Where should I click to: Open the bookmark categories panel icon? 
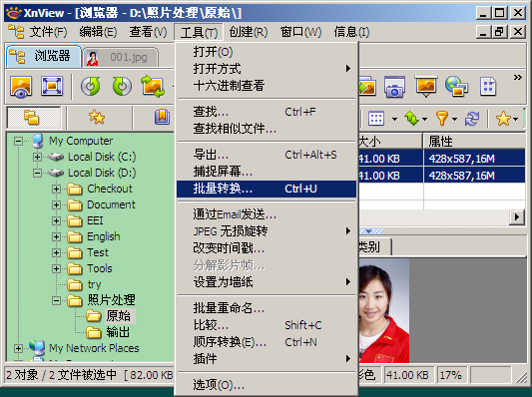[x=162, y=117]
